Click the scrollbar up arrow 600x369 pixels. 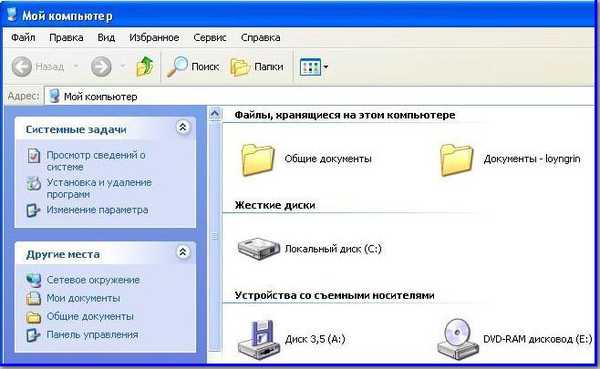(x=215, y=114)
